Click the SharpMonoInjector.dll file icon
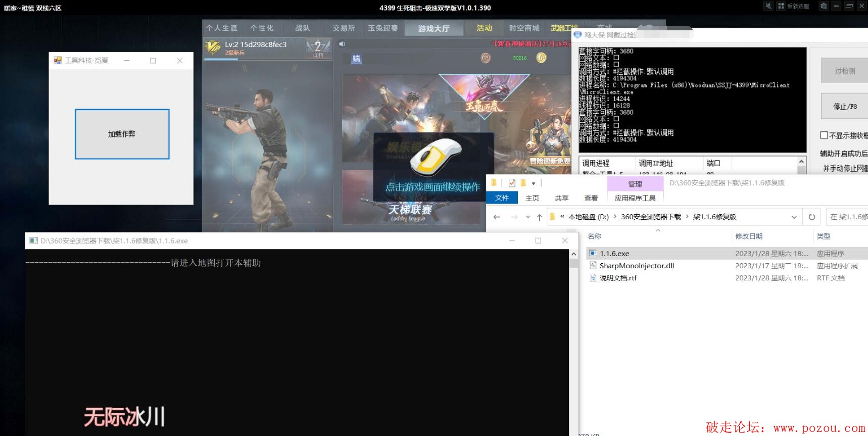Image resolution: width=868 pixels, height=436 pixels. pyautogui.click(x=593, y=265)
